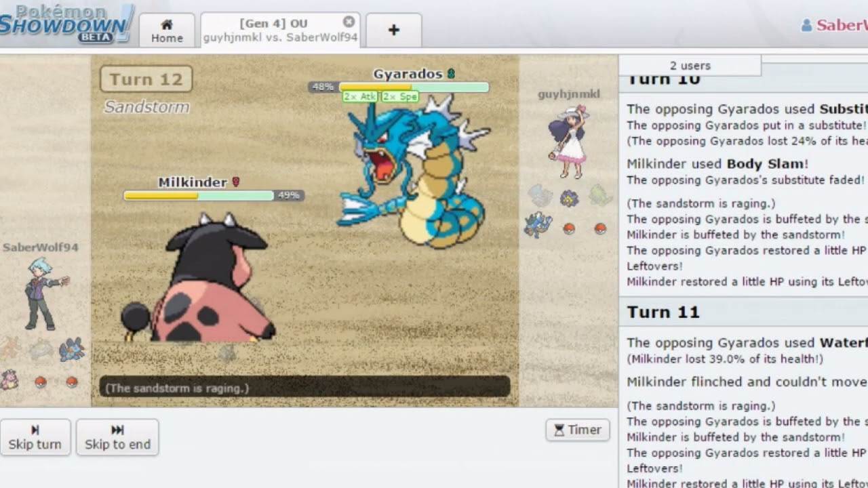Click the Milkinder name label

(x=193, y=182)
